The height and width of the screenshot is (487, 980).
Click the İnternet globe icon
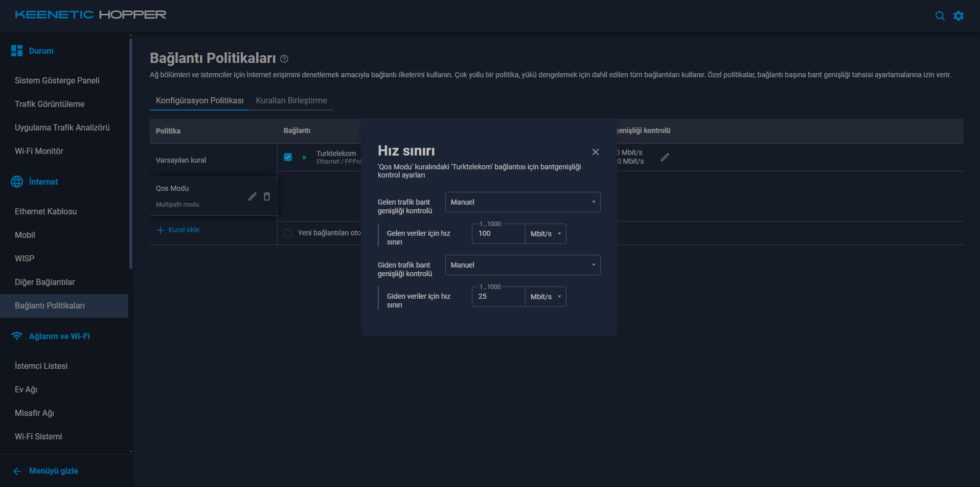pos(17,182)
